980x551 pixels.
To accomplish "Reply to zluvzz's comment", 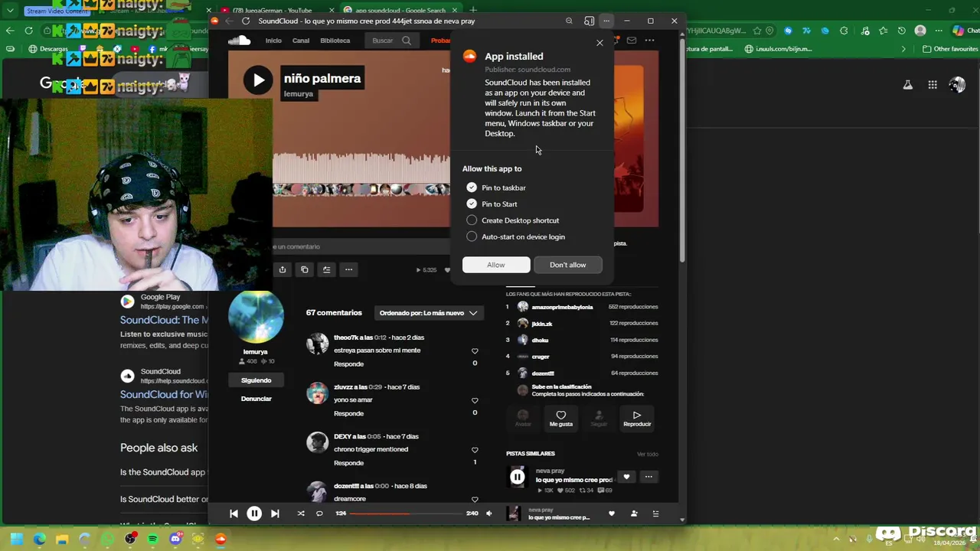I will click(x=348, y=413).
